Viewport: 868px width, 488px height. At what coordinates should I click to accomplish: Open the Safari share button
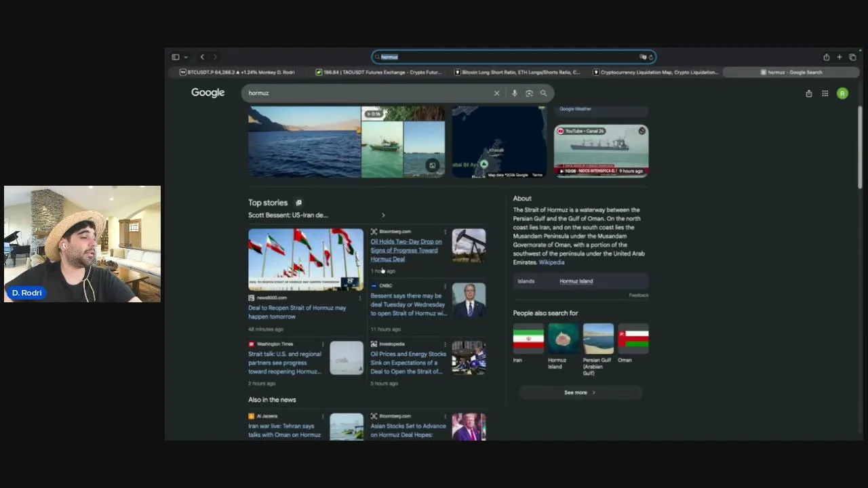pyautogui.click(x=826, y=57)
